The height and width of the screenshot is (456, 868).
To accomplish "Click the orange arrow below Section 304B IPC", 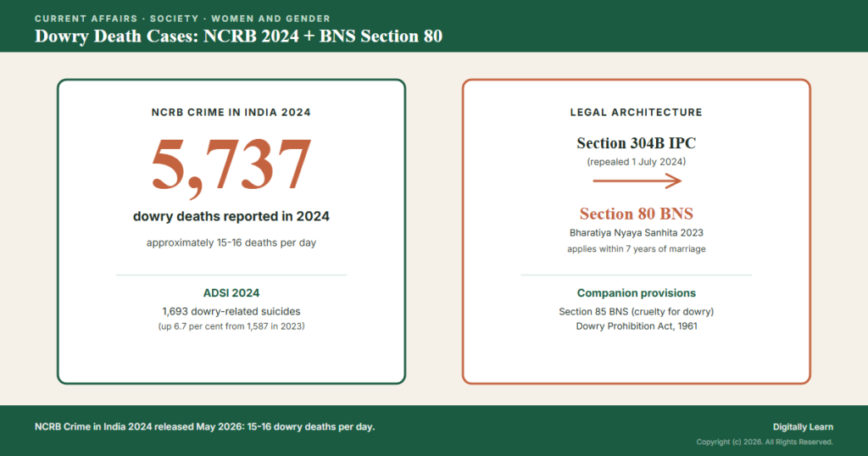I will [637, 181].
